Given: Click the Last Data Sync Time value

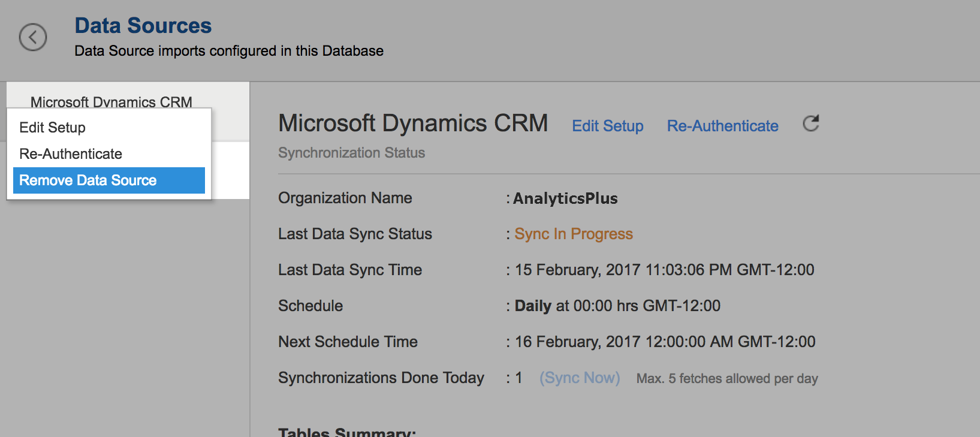Looking at the screenshot, I should click(664, 270).
